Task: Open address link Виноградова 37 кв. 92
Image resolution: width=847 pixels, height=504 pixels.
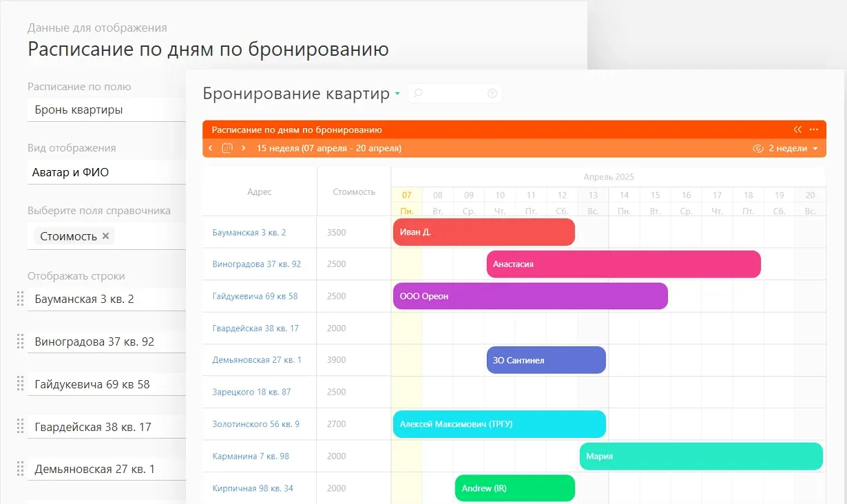Action: (x=257, y=264)
